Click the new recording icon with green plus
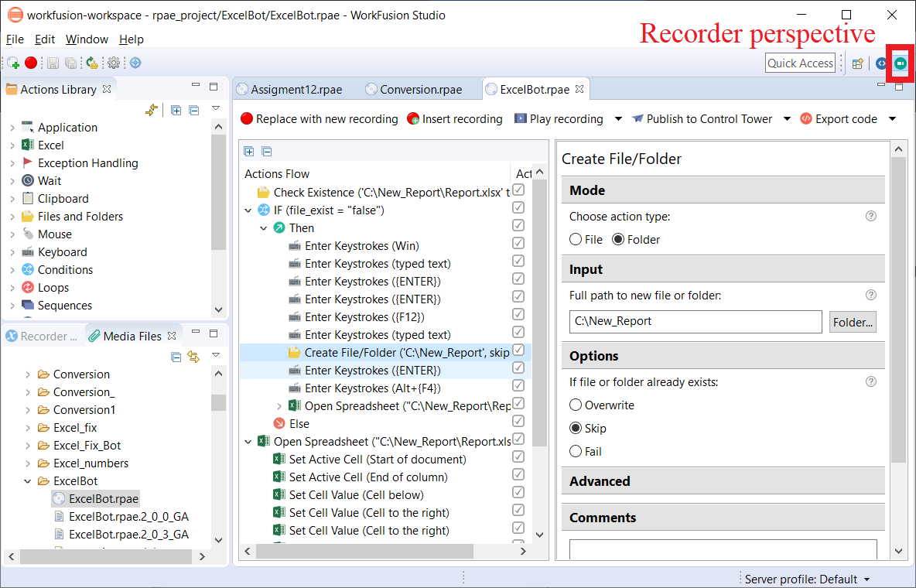Viewport: 916px width, 588px height. [x=13, y=63]
